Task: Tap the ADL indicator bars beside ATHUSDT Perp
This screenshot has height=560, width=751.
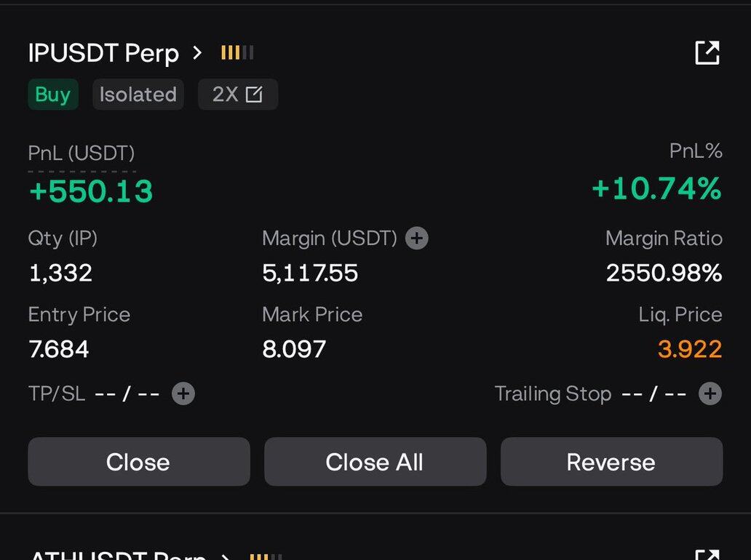Action: pos(266,556)
